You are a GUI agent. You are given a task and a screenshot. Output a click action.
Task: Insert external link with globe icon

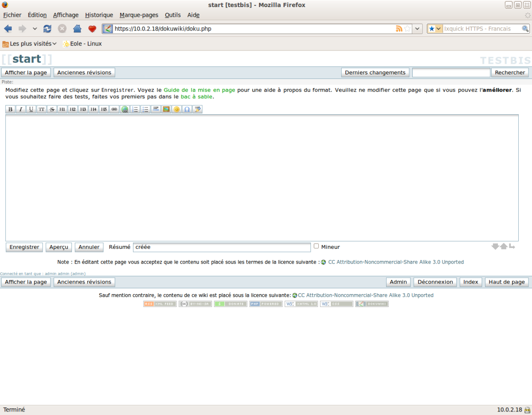click(125, 109)
